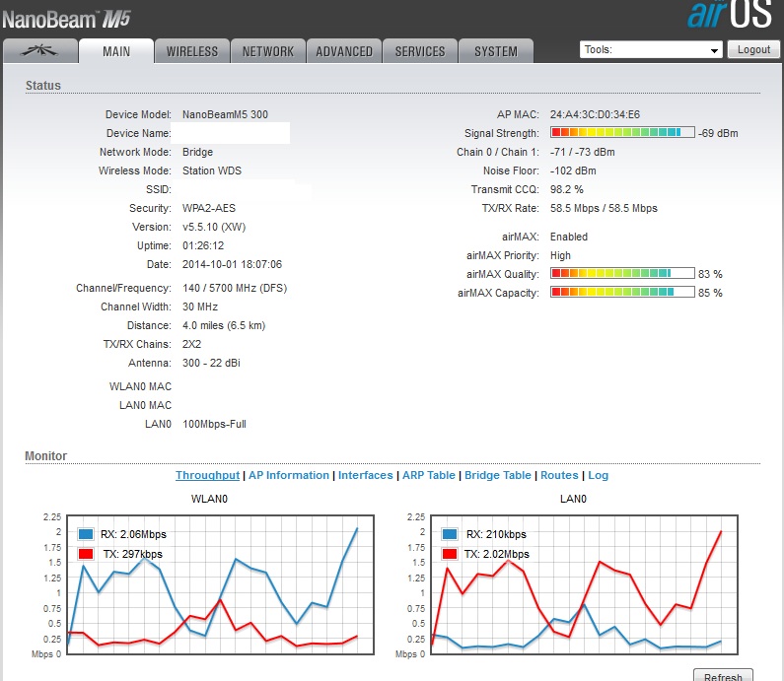Click the Transmit CCQ value 98.2 %

[x=566, y=189]
